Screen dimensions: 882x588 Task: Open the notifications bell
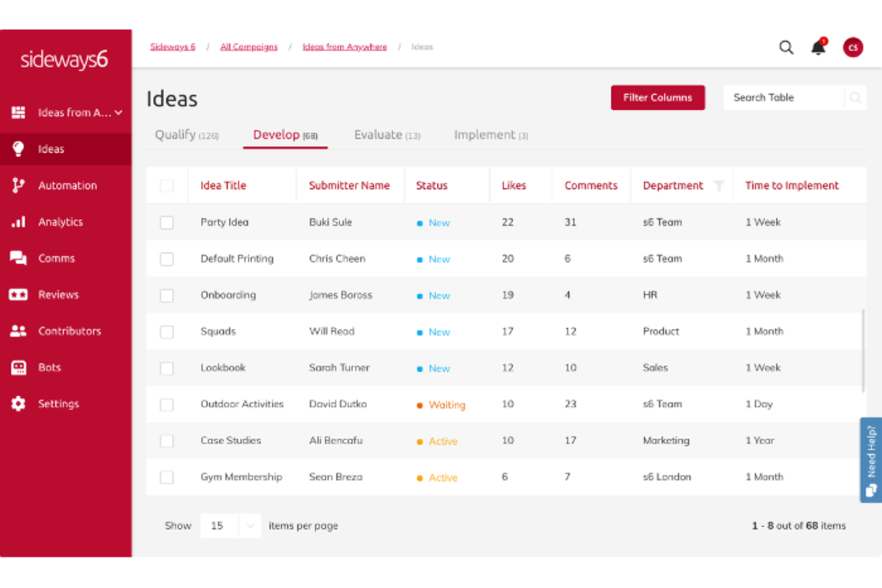click(818, 47)
